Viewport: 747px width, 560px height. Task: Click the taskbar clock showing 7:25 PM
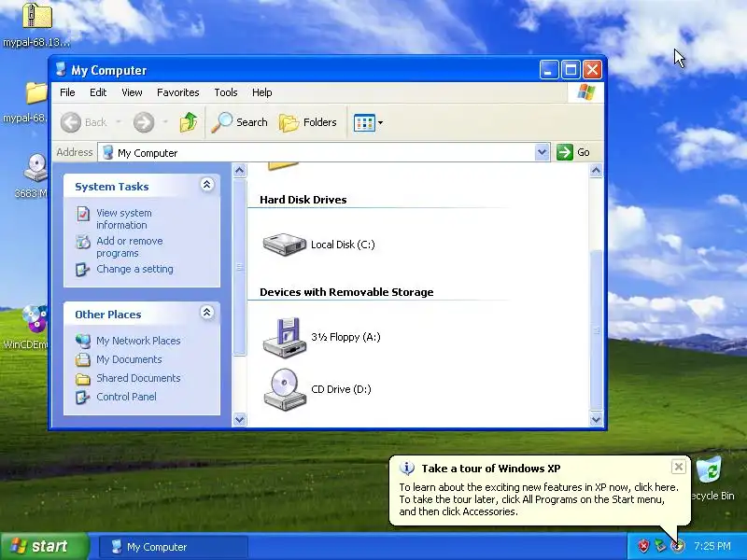pos(712,546)
